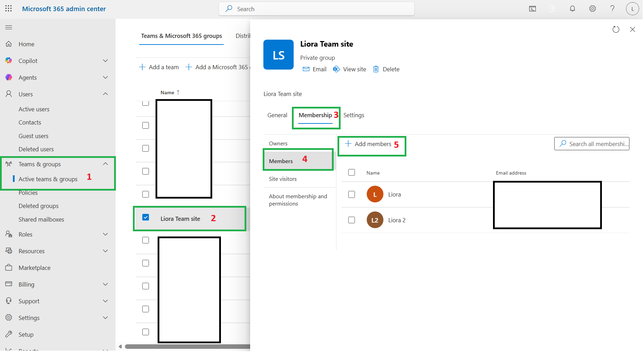Click the Teams & groups icon
Screen dimensions: 644x353
tap(9, 164)
